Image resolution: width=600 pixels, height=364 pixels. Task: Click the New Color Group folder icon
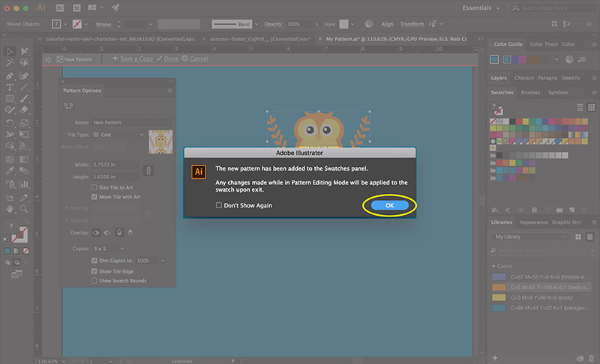pyautogui.click(x=559, y=210)
